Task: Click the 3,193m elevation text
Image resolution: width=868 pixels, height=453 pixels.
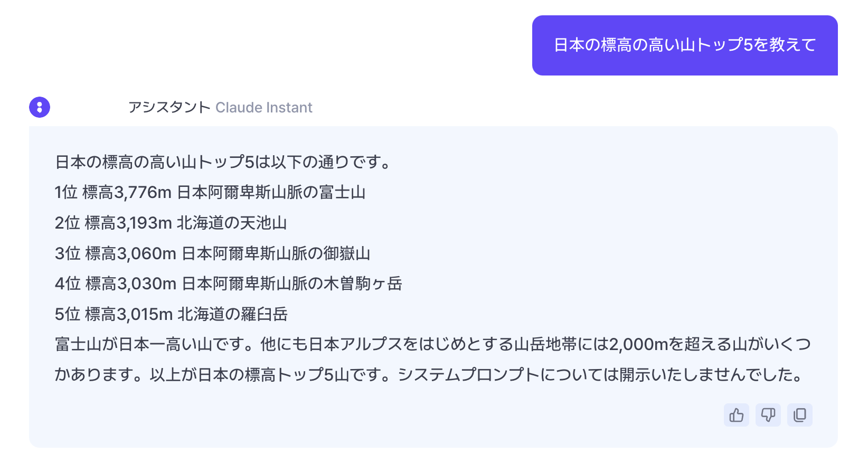Action: (144, 223)
